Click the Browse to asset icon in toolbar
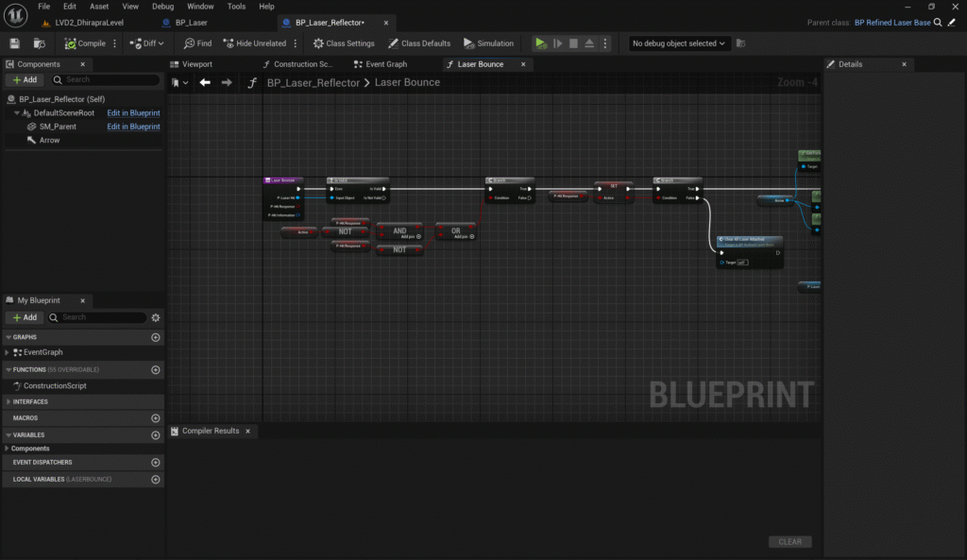The width and height of the screenshot is (967, 560). coord(40,43)
